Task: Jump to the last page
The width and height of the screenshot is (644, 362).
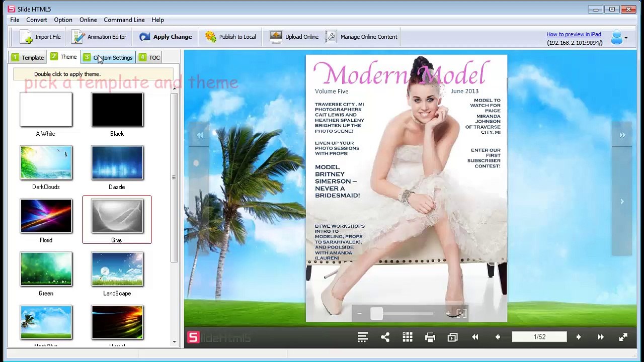Action: coord(601,337)
